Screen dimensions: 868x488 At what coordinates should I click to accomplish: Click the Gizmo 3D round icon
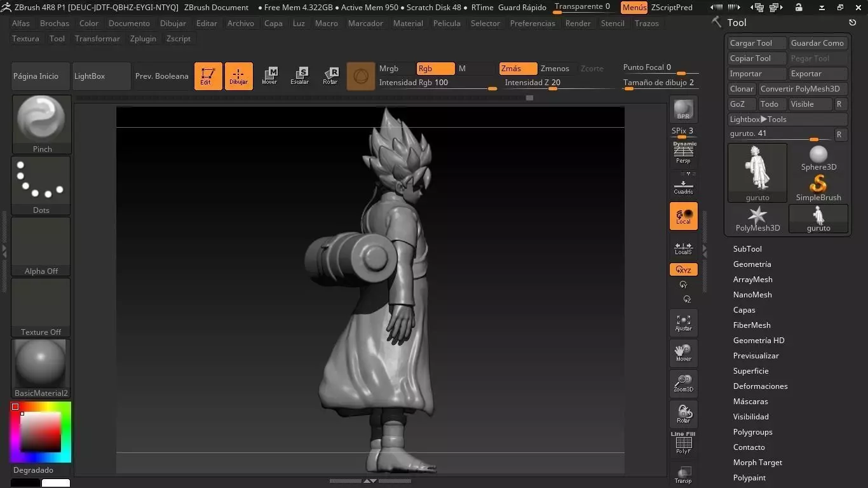(361, 76)
